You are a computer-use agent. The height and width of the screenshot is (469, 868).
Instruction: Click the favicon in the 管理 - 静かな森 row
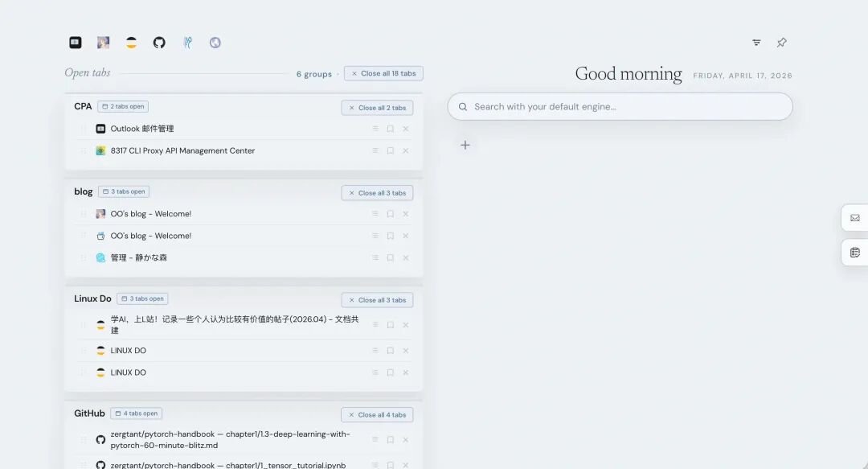[100, 257]
